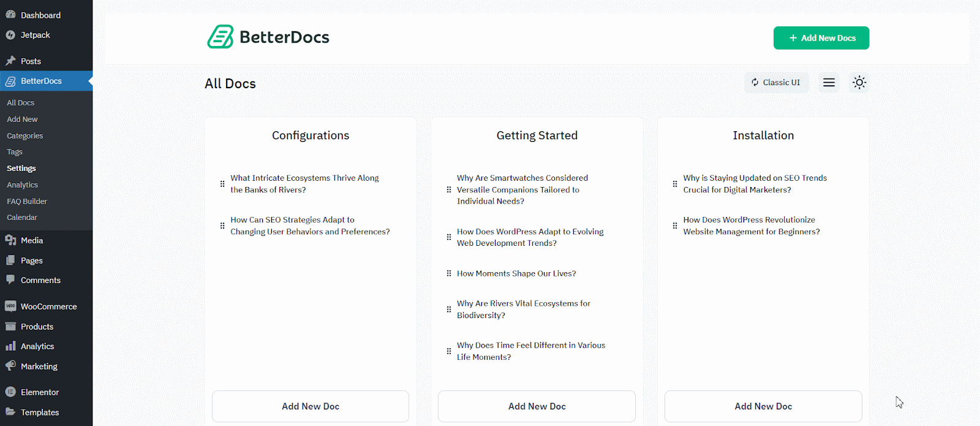Click drag handle for WordPress Revolutionize doc

(675, 226)
